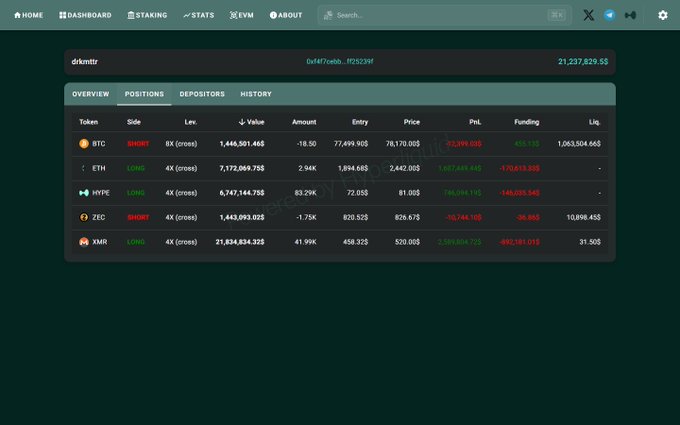Viewport: 680px width, 425px height.
Task: Sort by the Liq. column header
Action: 595,122
